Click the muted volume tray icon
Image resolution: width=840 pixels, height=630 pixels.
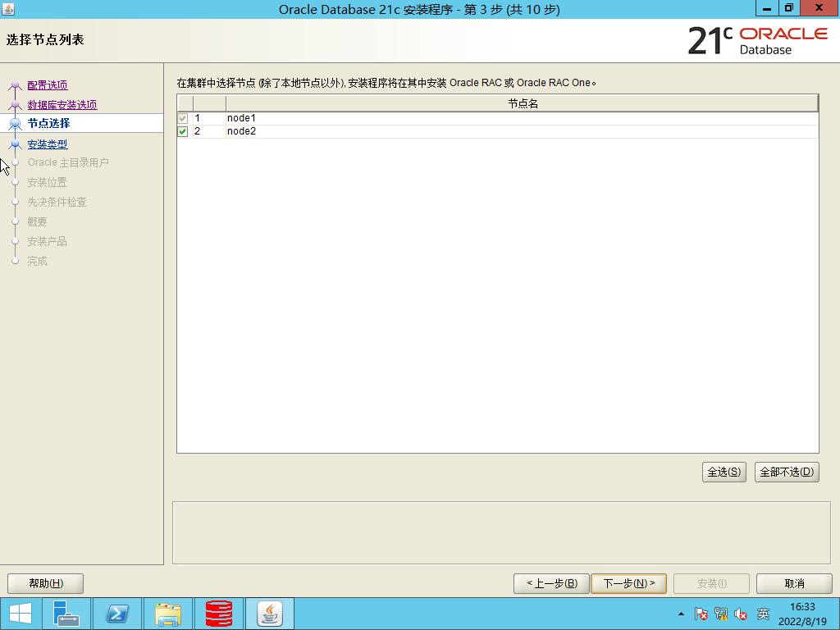click(741, 614)
